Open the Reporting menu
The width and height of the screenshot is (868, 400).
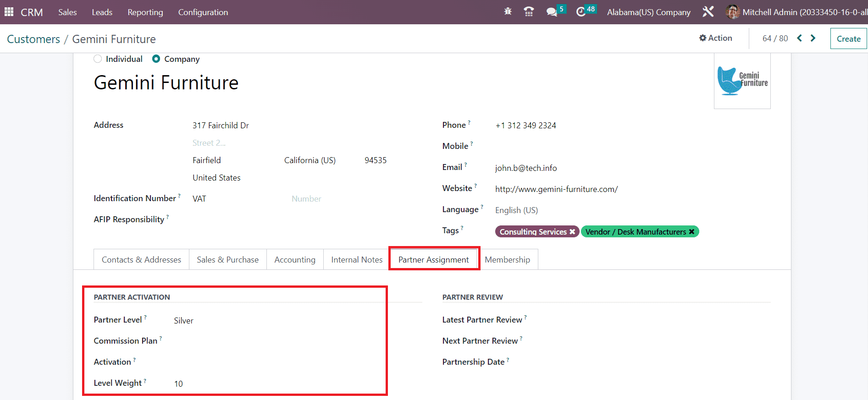pyautogui.click(x=145, y=12)
